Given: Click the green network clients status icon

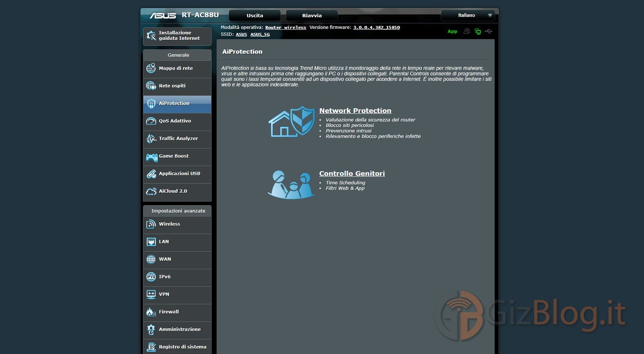Looking at the screenshot, I should (x=478, y=31).
